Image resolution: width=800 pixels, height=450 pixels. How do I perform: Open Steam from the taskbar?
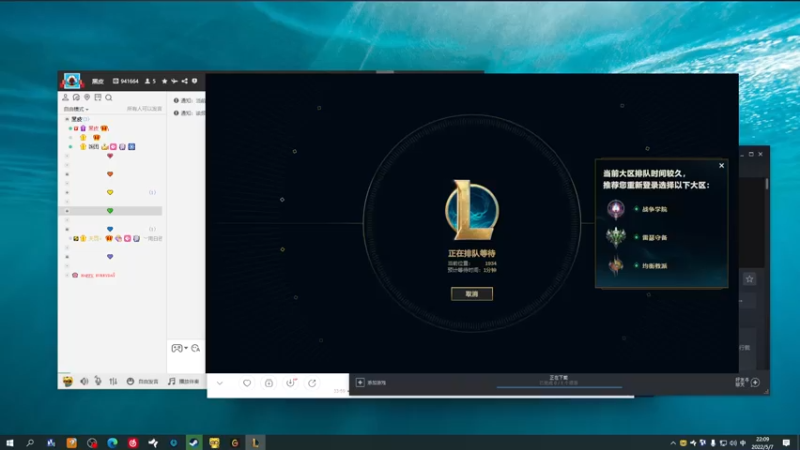[194, 443]
